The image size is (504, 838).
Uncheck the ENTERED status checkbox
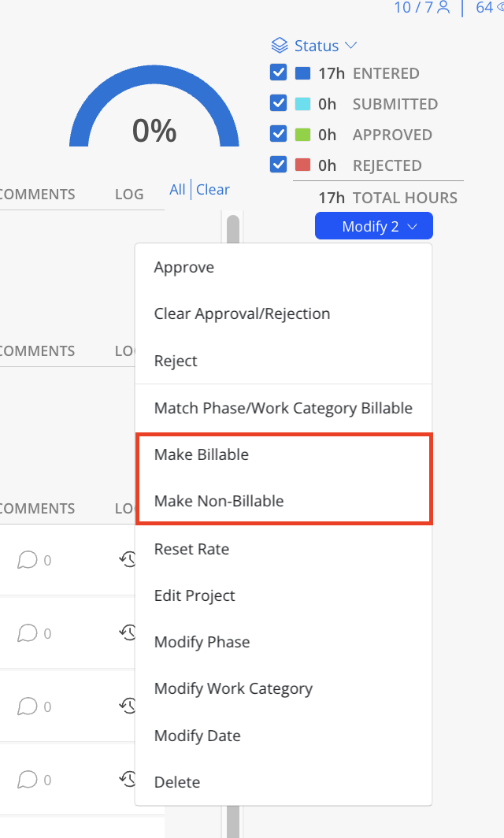[x=279, y=72]
